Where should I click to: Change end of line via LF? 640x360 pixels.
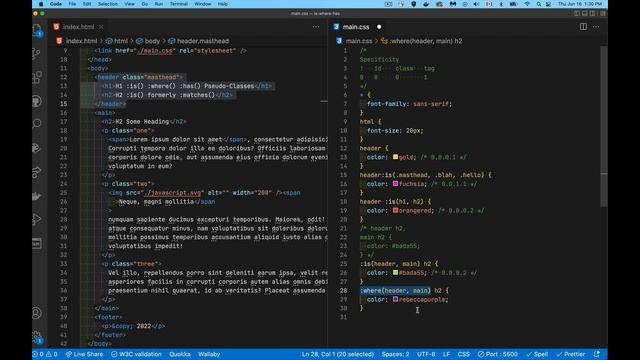(447, 354)
